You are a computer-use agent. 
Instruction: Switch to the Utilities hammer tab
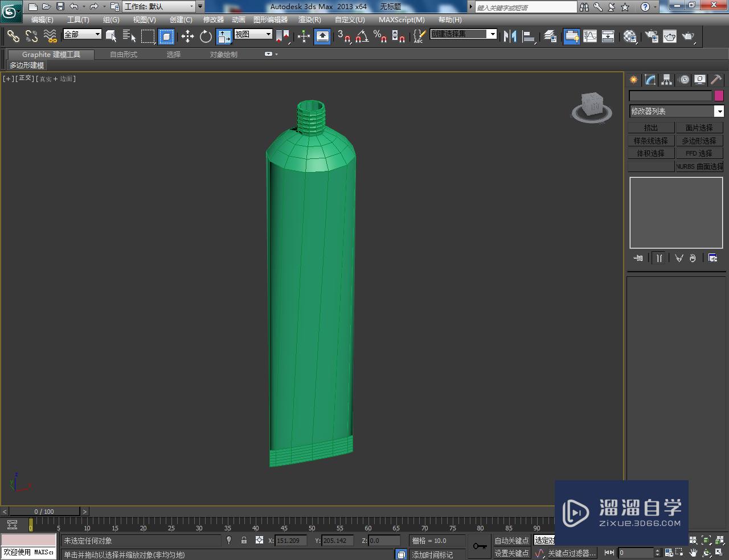click(716, 80)
